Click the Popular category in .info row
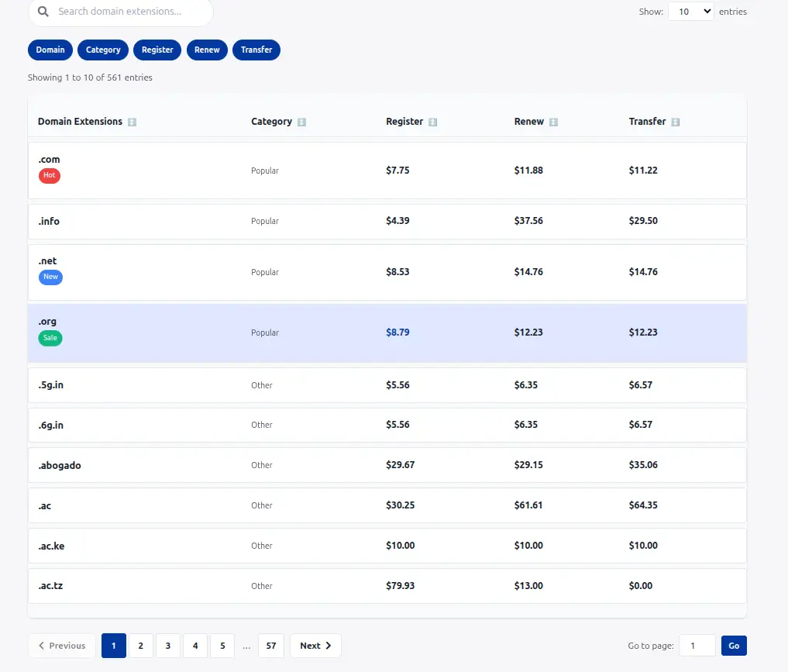This screenshot has width=788, height=672. coord(265,221)
